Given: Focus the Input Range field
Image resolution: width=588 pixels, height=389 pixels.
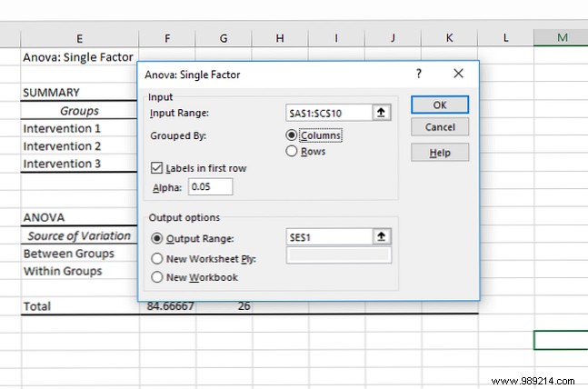Looking at the screenshot, I should [329, 113].
